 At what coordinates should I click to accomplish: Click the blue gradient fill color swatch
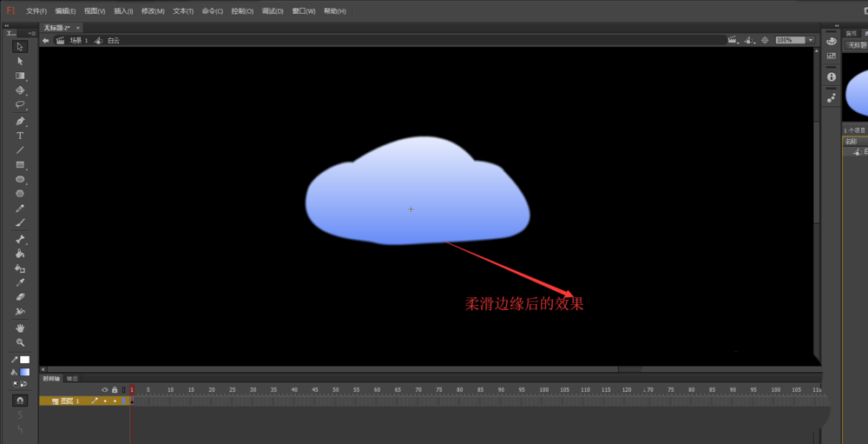[25, 372]
